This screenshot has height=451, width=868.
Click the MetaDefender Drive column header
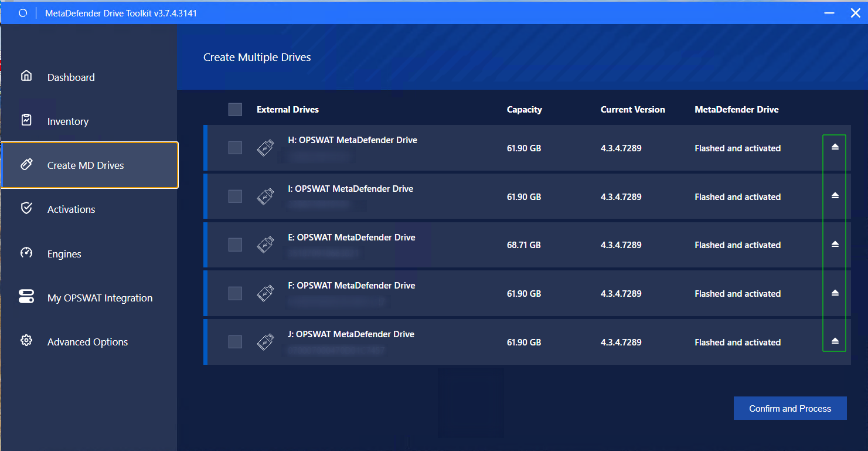click(x=737, y=110)
